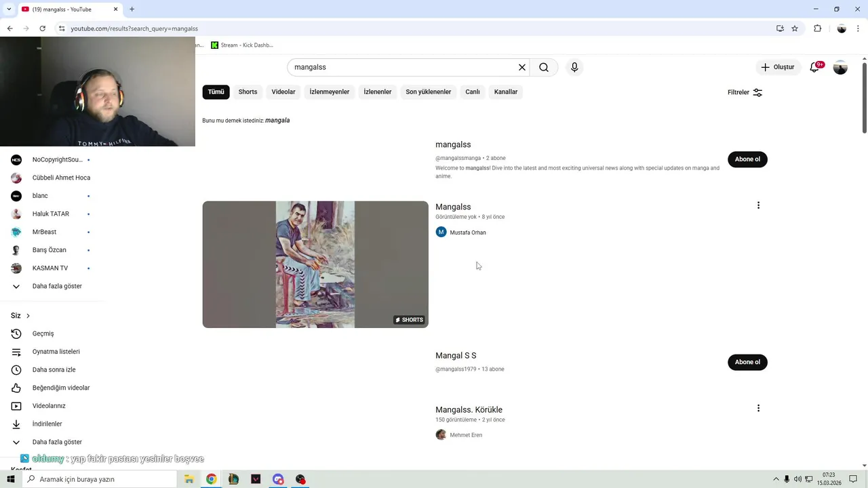Image resolution: width=868 pixels, height=488 pixels.
Task: Select the Videolar filter chip
Action: point(283,92)
